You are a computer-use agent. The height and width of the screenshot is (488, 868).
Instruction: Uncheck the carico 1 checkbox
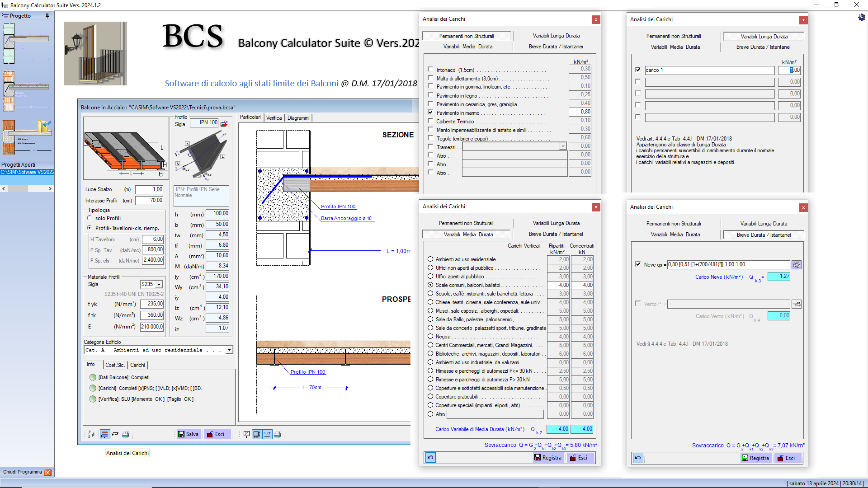tap(638, 70)
